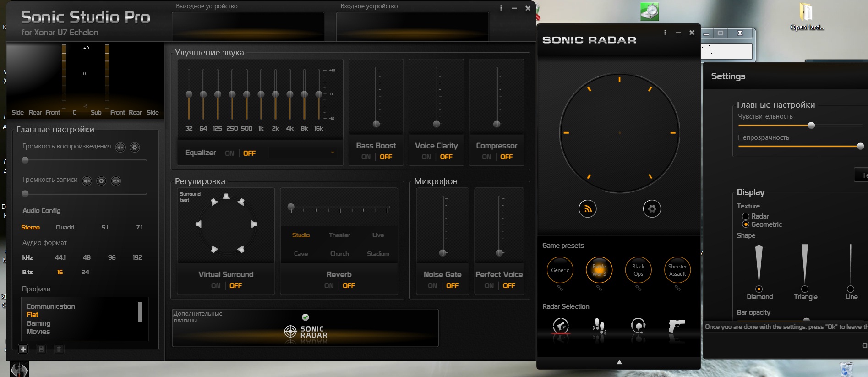Open the recording volume settings gear
Viewport: 868px width, 377px height.
pos(102,181)
